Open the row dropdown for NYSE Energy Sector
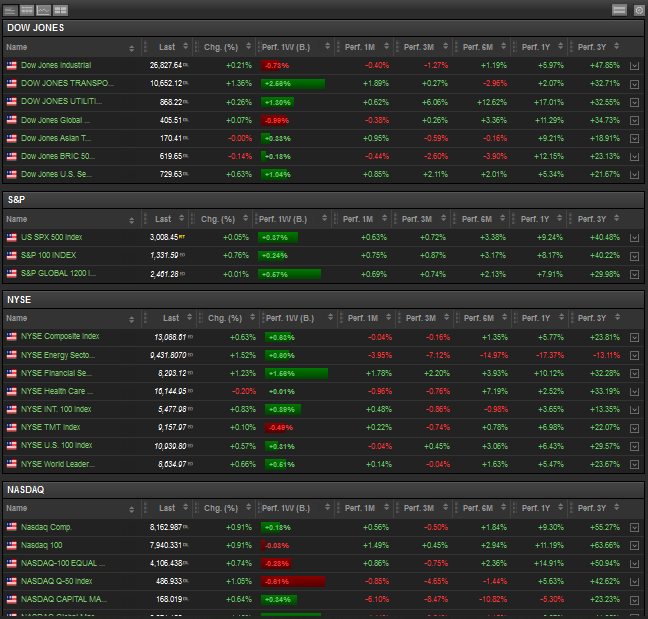Image resolution: width=648 pixels, height=619 pixels. 634,355
